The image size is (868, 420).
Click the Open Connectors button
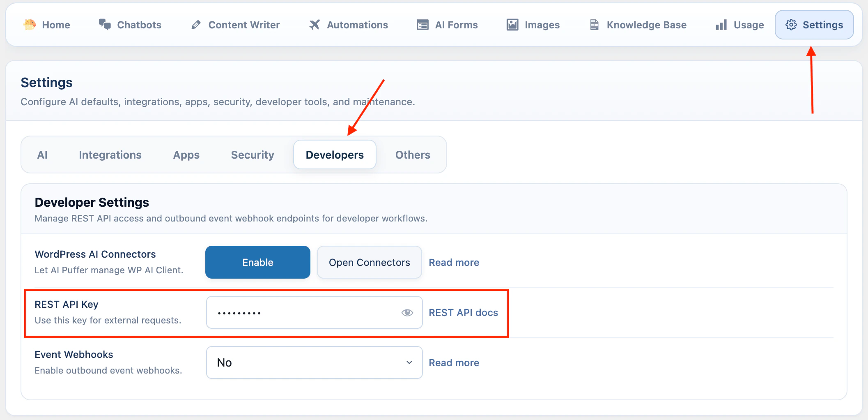[x=370, y=262]
